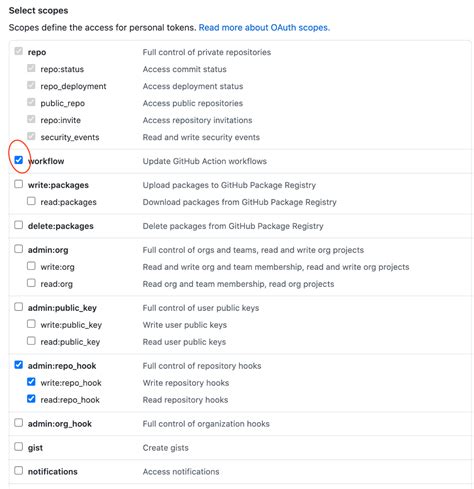Image resolution: width=474 pixels, height=489 pixels.
Task: Select the write:org checkbox
Action: pos(31,266)
